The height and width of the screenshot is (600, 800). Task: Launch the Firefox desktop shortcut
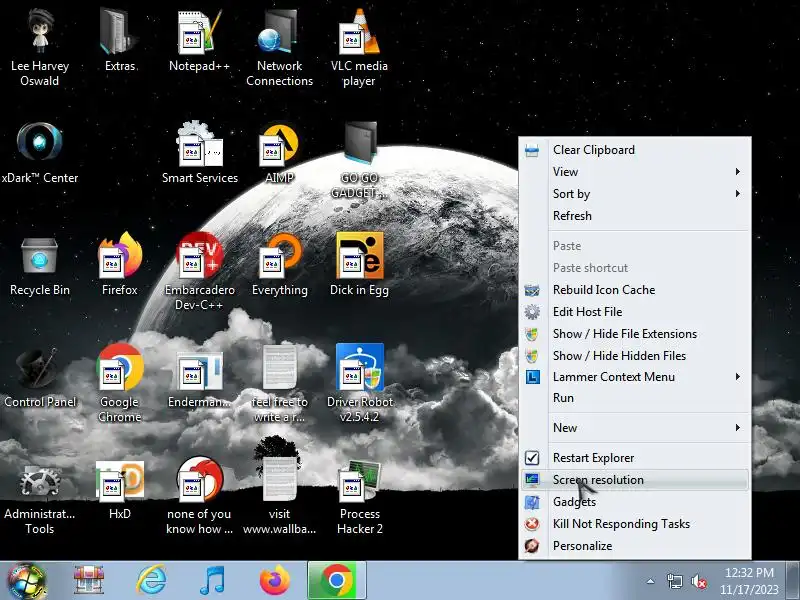click(120, 264)
